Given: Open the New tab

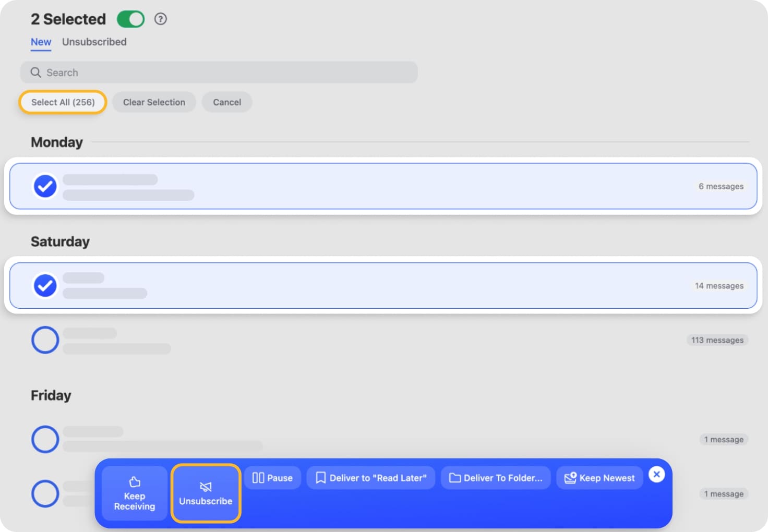Looking at the screenshot, I should pyautogui.click(x=41, y=42).
